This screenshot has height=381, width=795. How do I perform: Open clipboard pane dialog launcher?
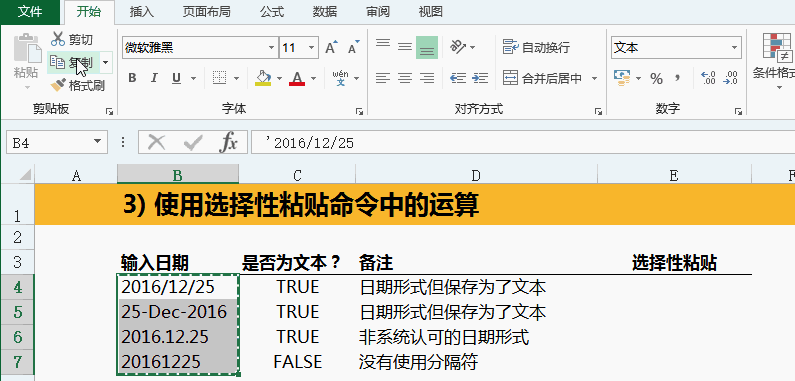pyautogui.click(x=109, y=111)
